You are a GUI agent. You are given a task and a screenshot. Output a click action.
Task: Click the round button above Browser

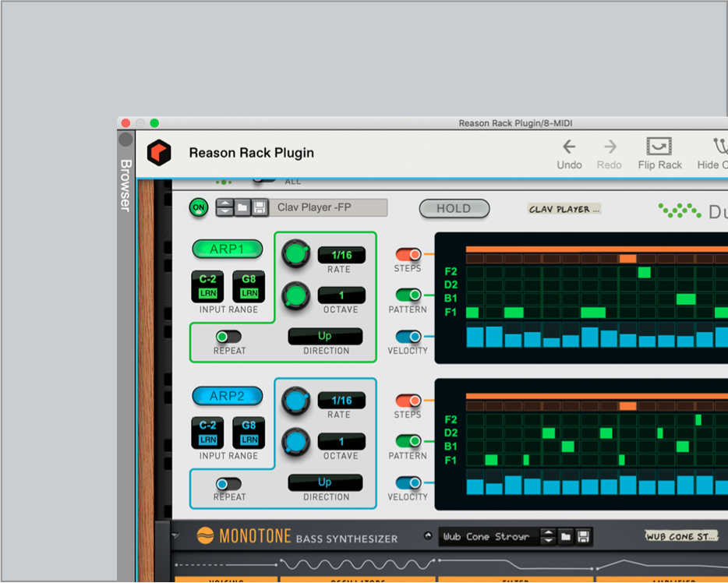tap(125, 140)
